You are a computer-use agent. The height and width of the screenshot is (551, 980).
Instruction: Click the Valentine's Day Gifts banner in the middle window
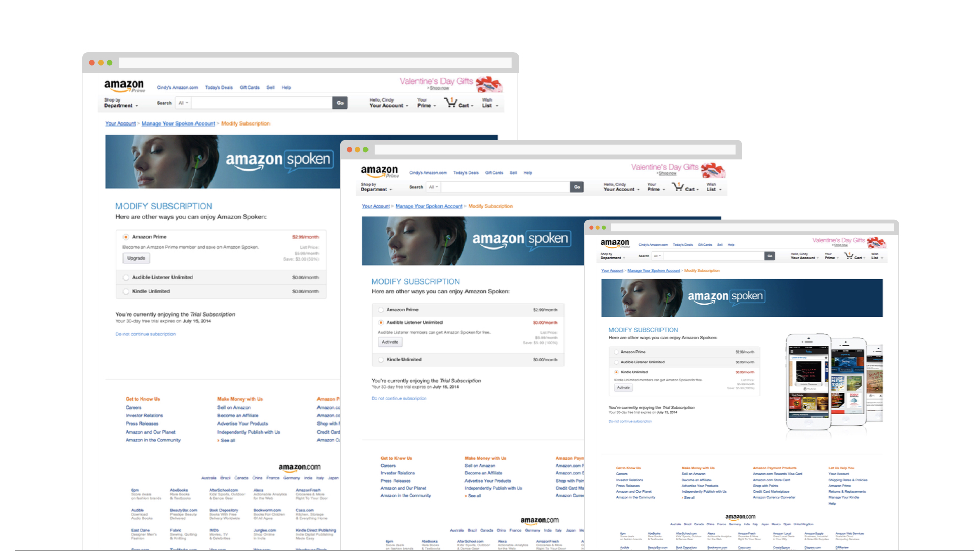click(678, 169)
